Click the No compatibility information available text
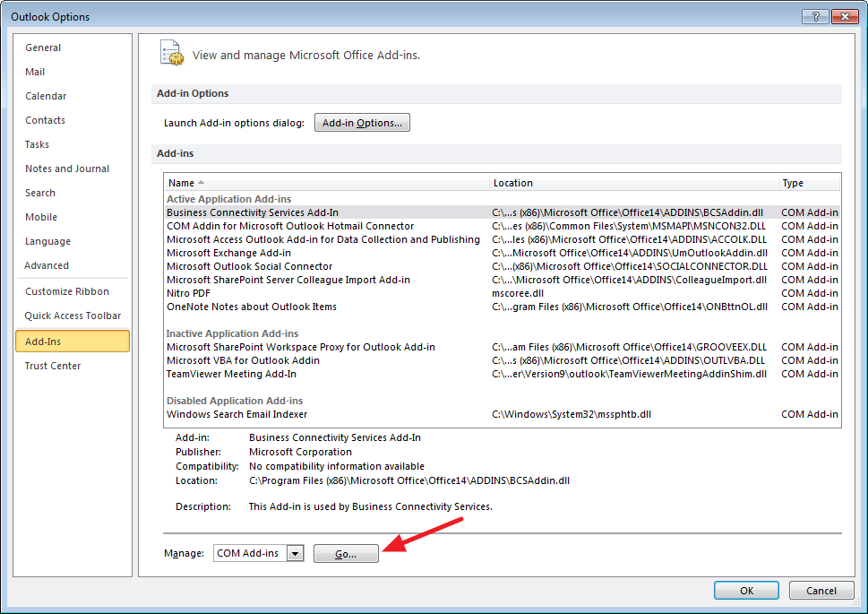Viewport: 868px width, 614px height. 337,467
